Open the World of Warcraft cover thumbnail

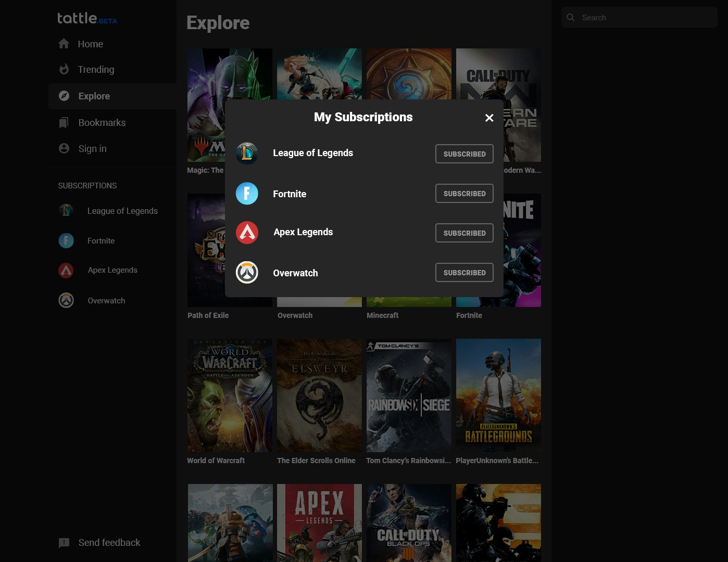(x=230, y=395)
